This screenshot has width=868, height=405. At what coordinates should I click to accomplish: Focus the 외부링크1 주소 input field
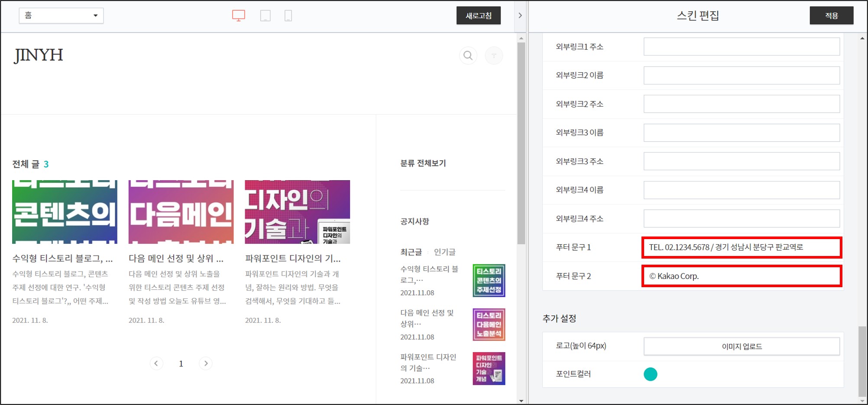pyautogui.click(x=742, y=46)
